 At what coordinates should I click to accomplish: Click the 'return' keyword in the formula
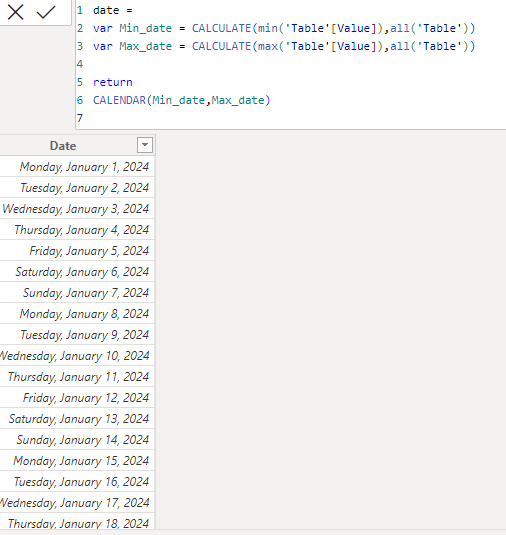(x=113, y=82)
